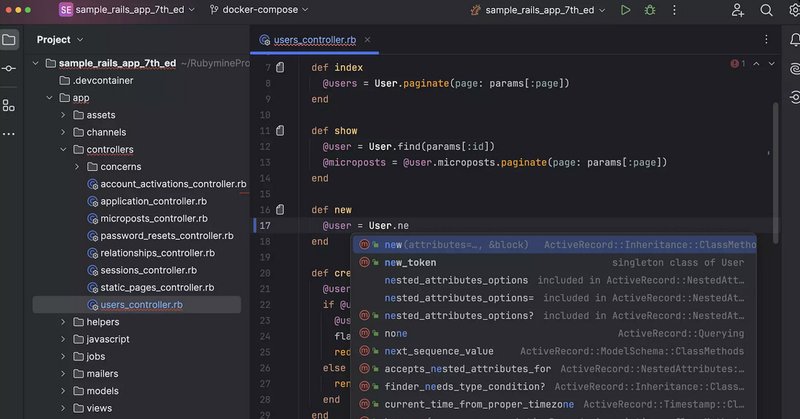Image resolution: width=800 pixels, height=419 pixels.
Task: Collapse the app folder
Action: tap(49, 97)
